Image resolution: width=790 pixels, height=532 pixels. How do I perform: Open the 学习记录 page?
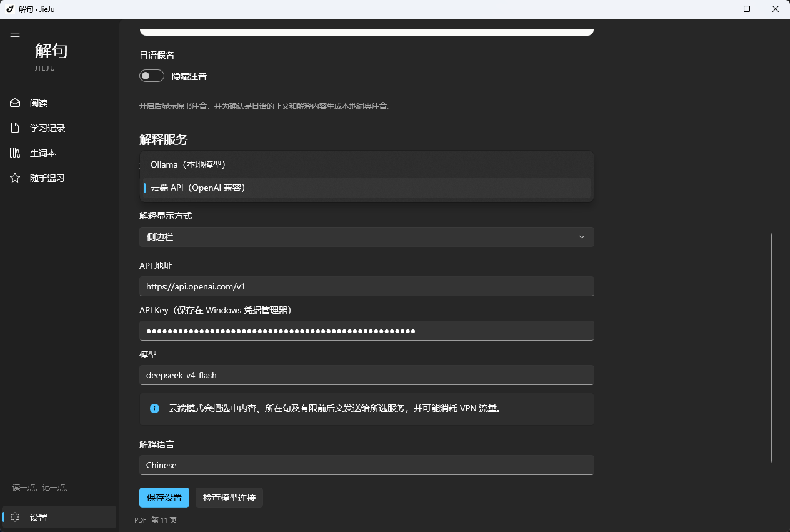click(x=59, y=128)
